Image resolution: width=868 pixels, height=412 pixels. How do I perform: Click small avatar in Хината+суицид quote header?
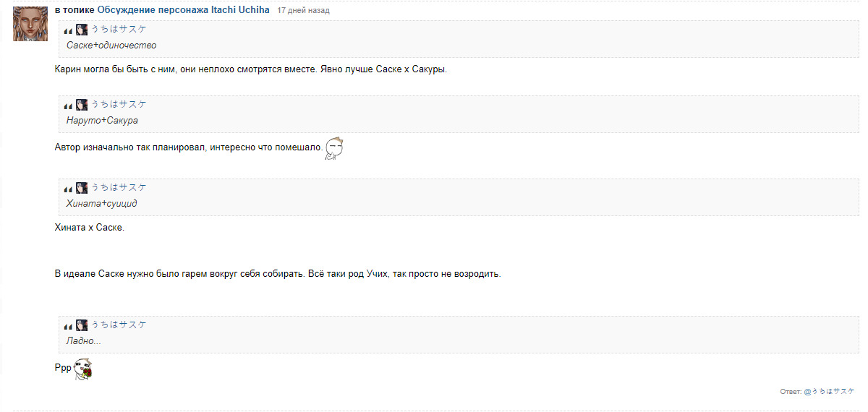[82, 188]
